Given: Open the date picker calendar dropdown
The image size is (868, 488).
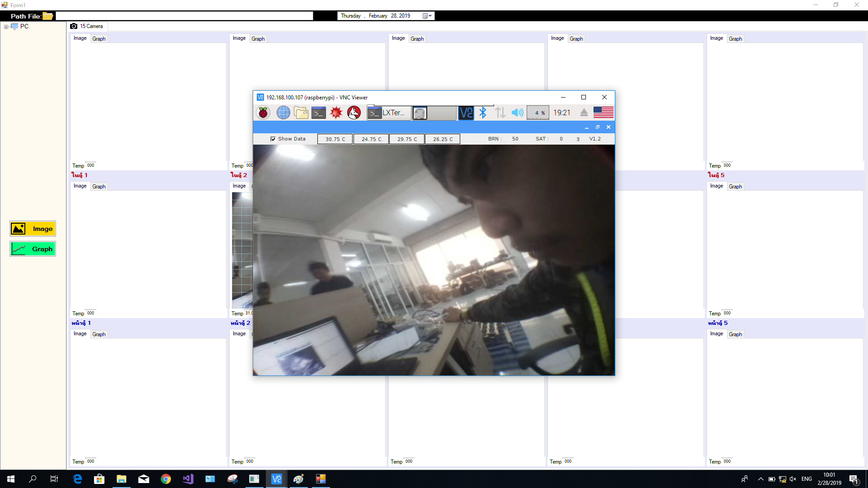Looking at the screenshot, I should pyautogui.click(x=428, y=16).
